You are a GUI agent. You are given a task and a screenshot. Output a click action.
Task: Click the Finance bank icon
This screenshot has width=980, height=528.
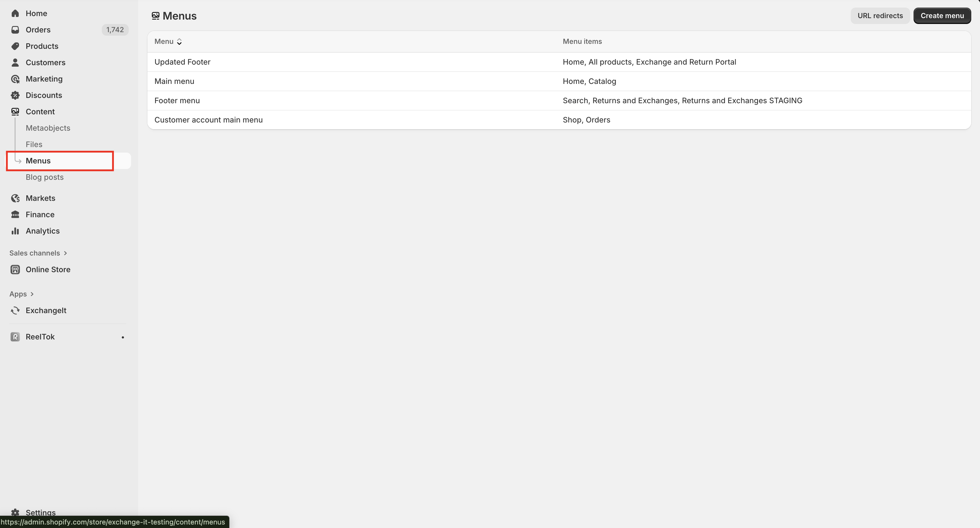tap(15, 214)
